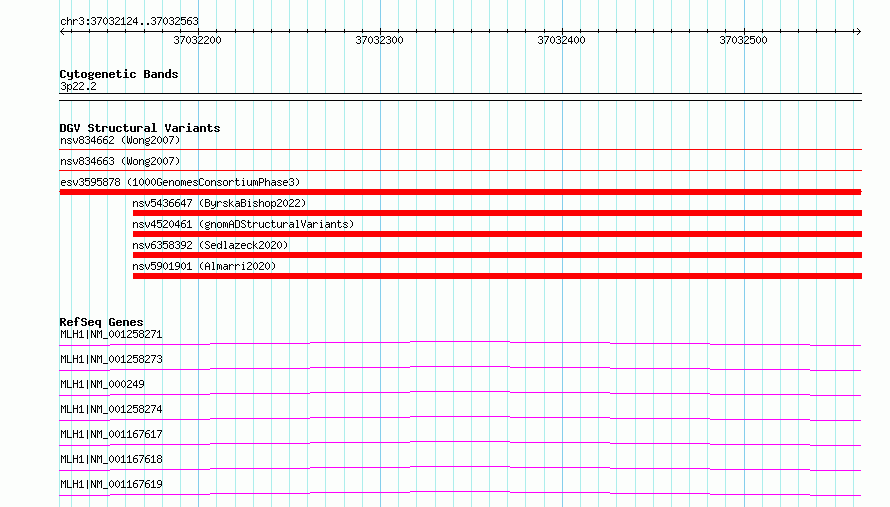890x507 pixels.
Task: Select transcript MLH1|NM_001258273
Action: click(x=111, y=359)
